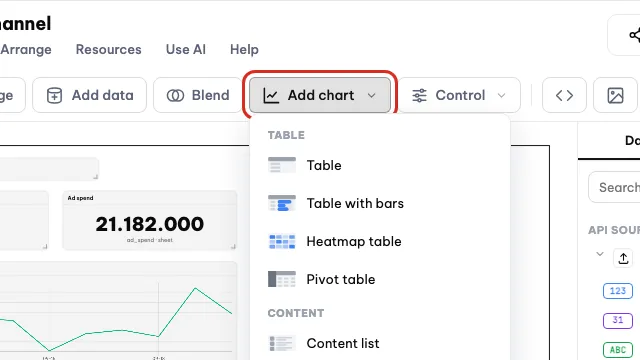The image size is (640, 360).
Task: Click the Search field in data panel
Action: 614,187
